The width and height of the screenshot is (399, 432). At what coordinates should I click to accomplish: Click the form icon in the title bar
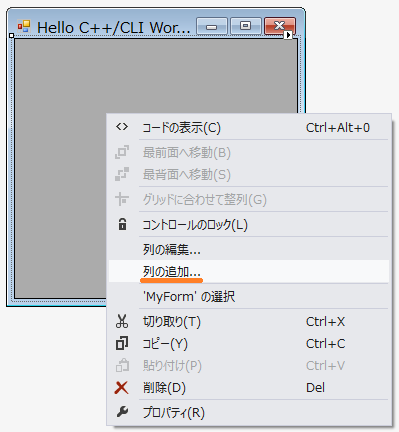coord(24,26)
